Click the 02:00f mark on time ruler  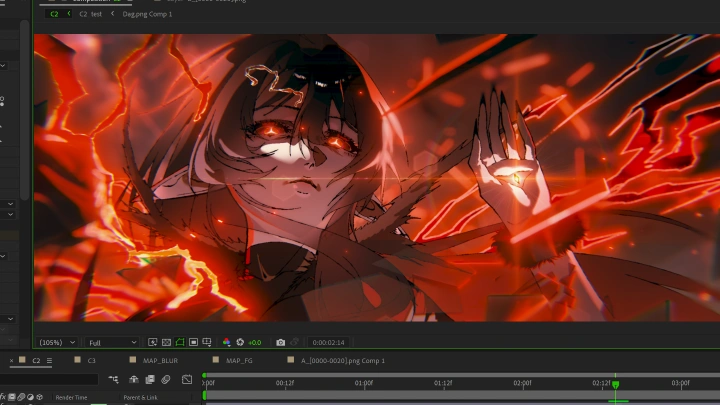[x=523, y=382]
